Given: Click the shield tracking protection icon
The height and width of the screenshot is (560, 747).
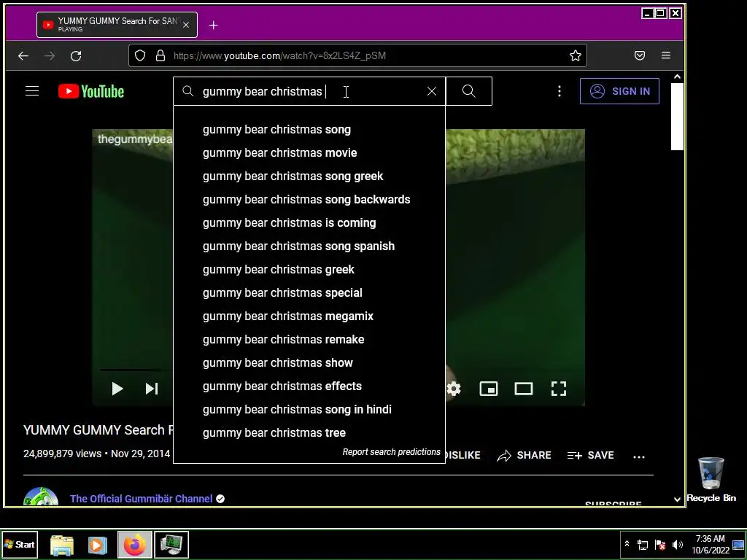Looking at the screenshot, I should tap(140, 55).
